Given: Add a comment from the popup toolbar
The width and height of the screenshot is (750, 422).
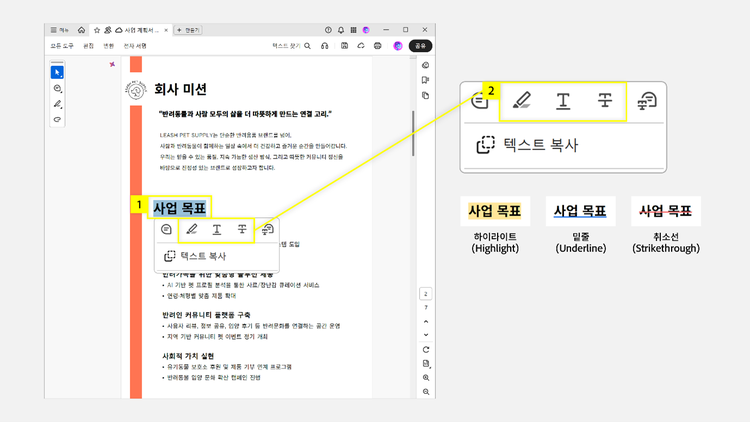Looking at the screenshot, I should (166, 230).
